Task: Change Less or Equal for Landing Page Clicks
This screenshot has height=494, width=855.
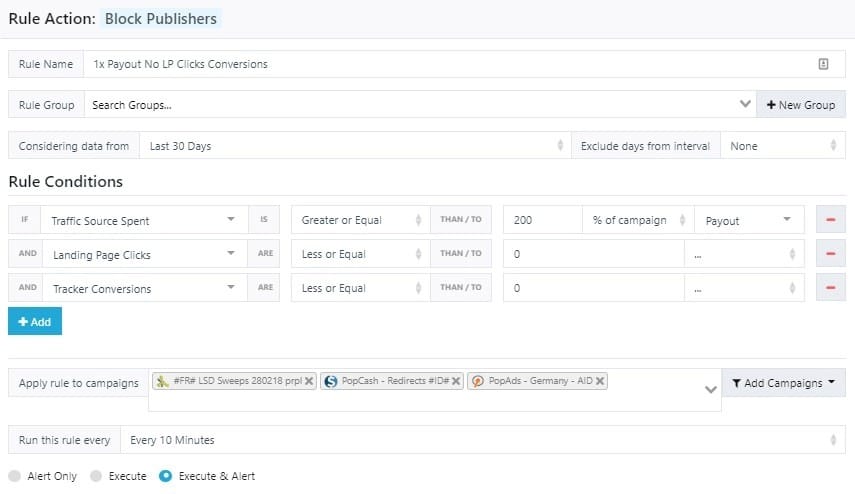Action: coord(360,254)
